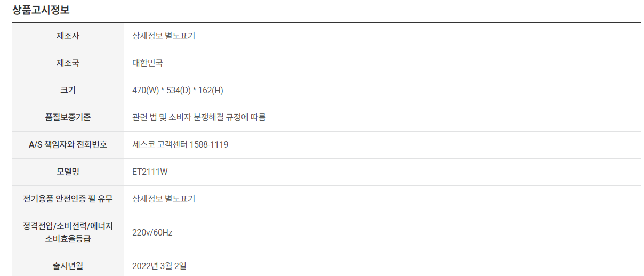Select the 모델명 row label
This screenshot has height=276, width=644.
point(68,172)
